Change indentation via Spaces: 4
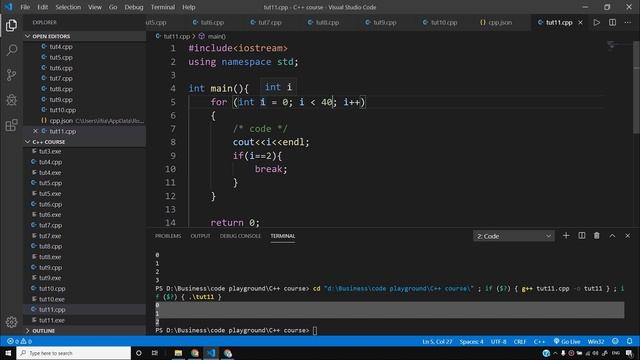The image size is (640, 360). click(471, 341)
